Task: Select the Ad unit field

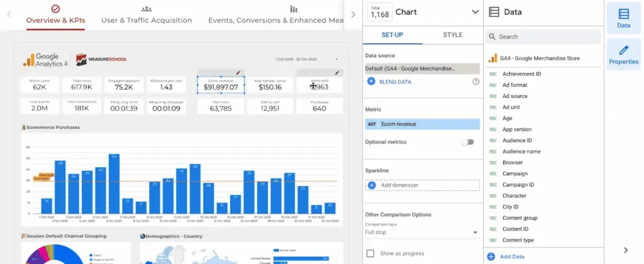Action: (511, 107)
